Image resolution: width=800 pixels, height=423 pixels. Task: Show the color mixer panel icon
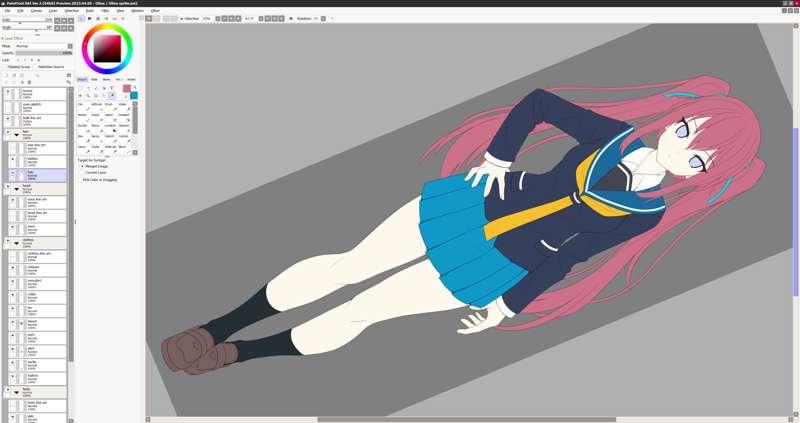[106, 18]
